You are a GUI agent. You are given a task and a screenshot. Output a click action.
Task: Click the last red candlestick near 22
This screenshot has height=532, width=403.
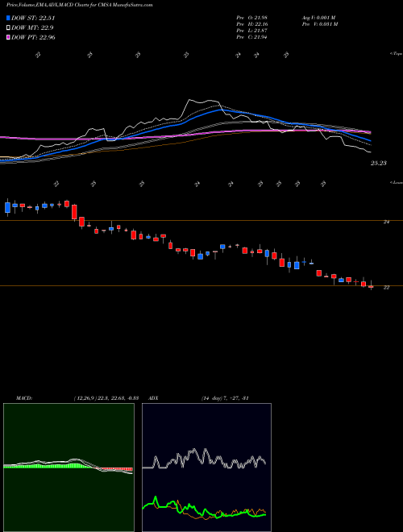371,287
